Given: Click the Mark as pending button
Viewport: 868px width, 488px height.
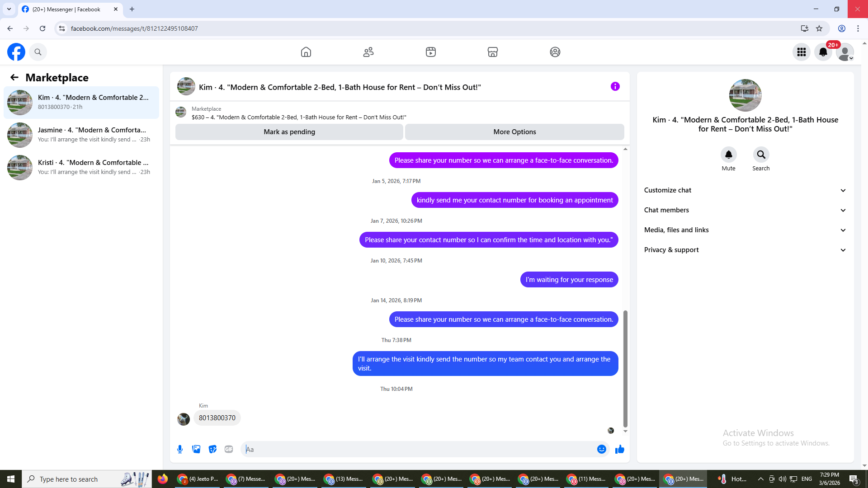Looking at the screenshot, I should (289, 132).
